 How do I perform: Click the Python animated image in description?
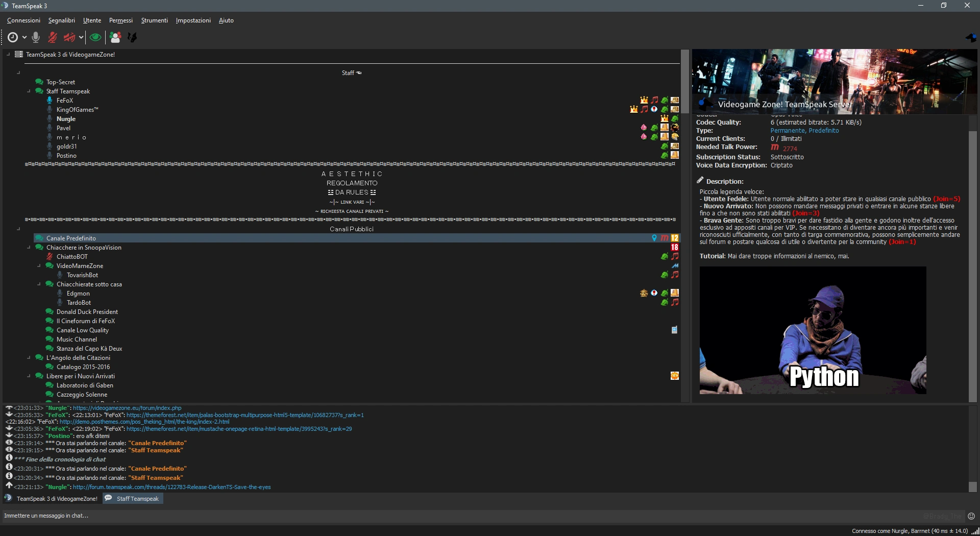(813, 330)
